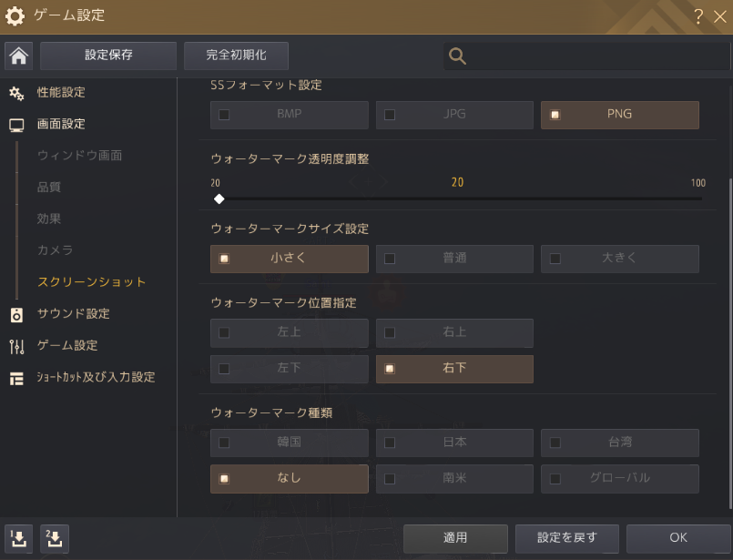Click the settings search input field
This screenshot has width=733, height=560.
[592, 56]
